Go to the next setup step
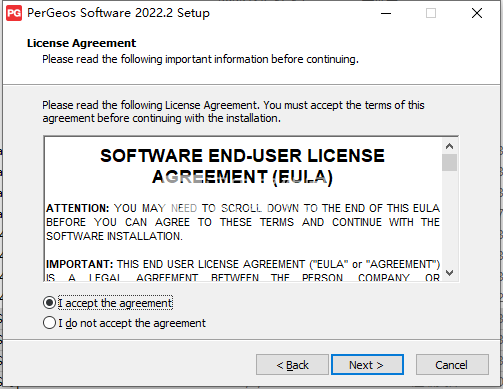503x389 pixels. click(367, 365)
